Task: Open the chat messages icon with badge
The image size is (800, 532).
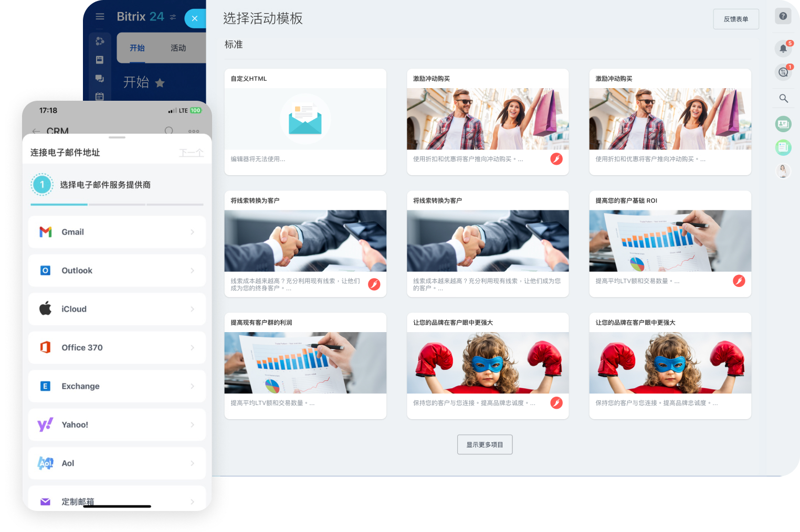Action: [783, 72]
